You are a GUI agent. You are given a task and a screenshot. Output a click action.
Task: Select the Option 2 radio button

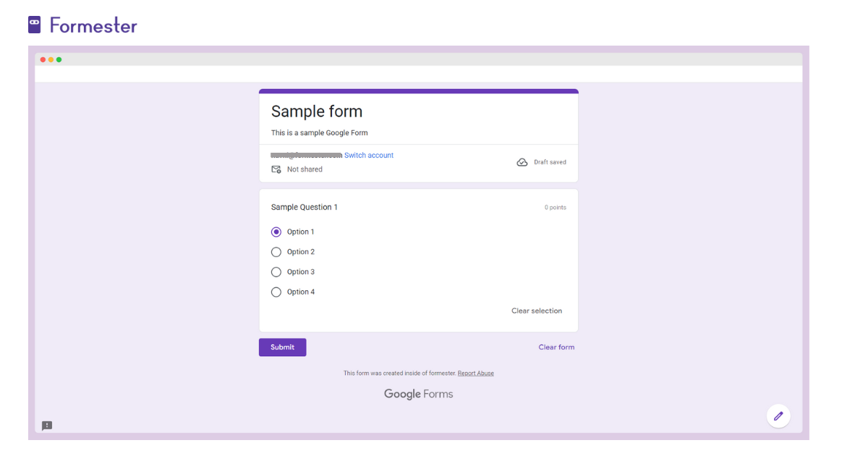276,251
